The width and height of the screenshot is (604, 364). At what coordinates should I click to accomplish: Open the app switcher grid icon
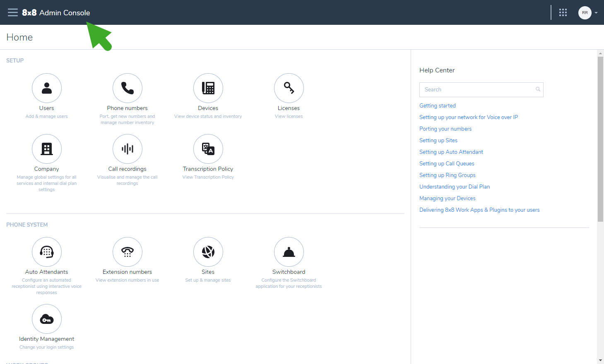click(x=563, y=12)
